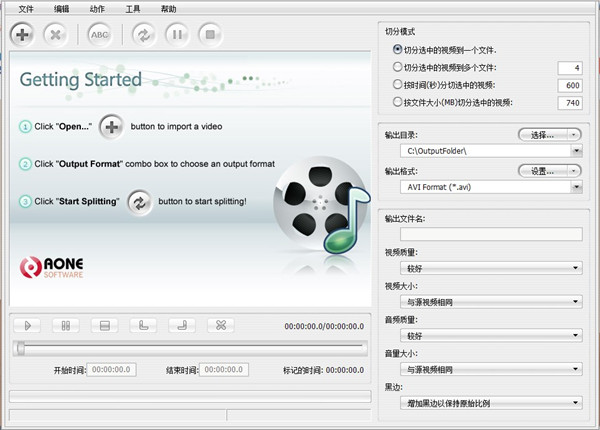Image resolution: width=600 pixels, height=430 pixels.
Task: Click the 选择... button for output directory
Action: coord(550,134)
